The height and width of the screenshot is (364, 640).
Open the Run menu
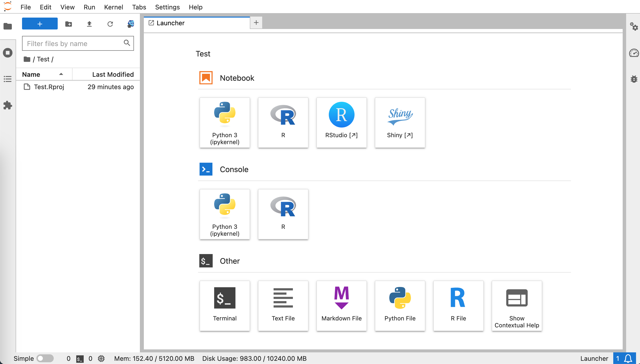(x=89, y=7)
